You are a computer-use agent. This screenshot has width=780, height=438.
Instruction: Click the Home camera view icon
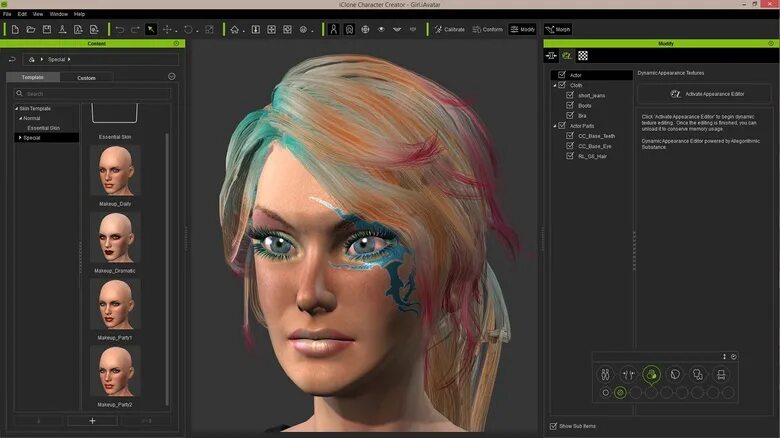click(234, 30)
